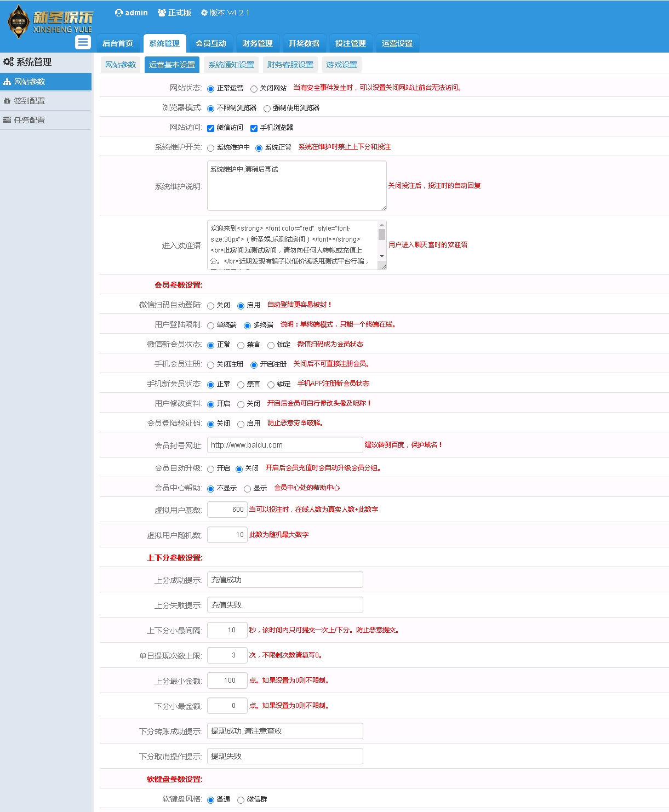Go to 后台首页 tab
669x812 pixels.
click(x=118, y=43)
